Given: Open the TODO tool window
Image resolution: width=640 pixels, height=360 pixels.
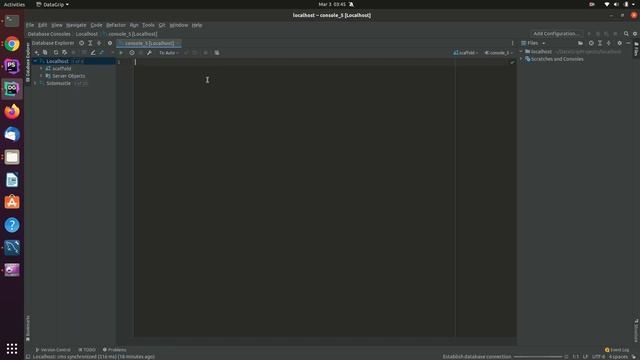Looking at the screenshot, I should point(87,350).
